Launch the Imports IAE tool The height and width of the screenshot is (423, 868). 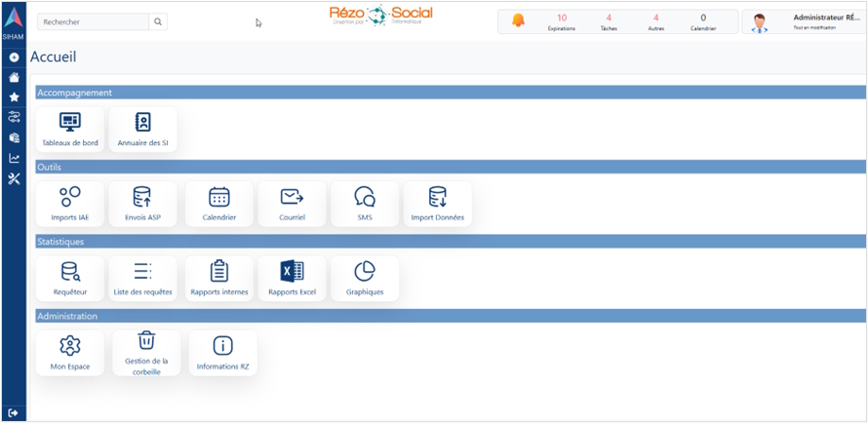coord(70,204)
